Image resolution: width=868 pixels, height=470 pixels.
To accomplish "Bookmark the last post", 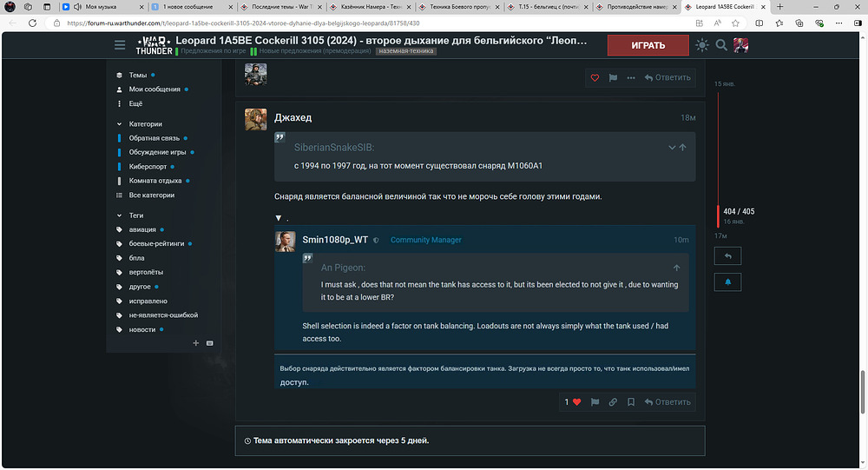I will (631, 402).
